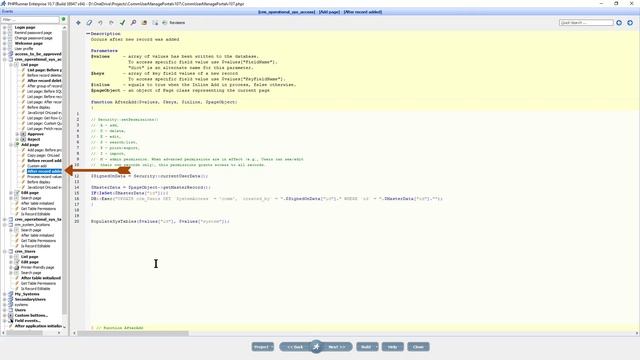Select List page: Custom Query event

coord(44,123)
